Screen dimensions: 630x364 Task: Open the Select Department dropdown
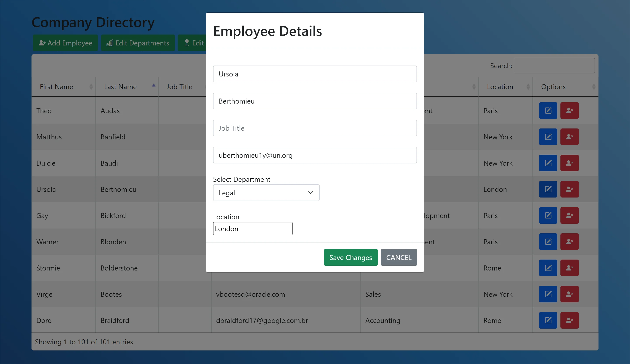click(266, 192)
